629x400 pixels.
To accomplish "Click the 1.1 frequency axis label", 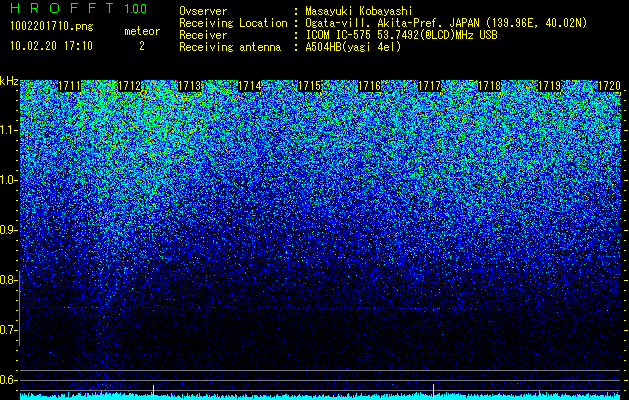I will pos(8,130).
